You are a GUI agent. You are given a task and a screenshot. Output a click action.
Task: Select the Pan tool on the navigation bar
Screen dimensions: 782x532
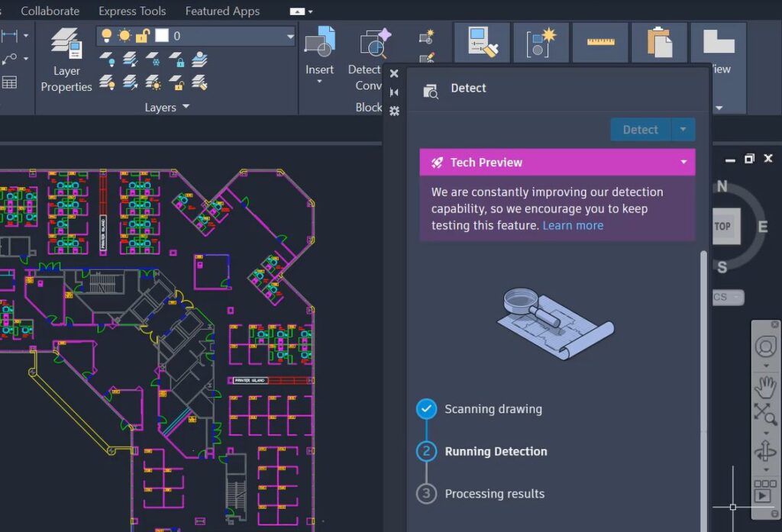coord(766,386)
